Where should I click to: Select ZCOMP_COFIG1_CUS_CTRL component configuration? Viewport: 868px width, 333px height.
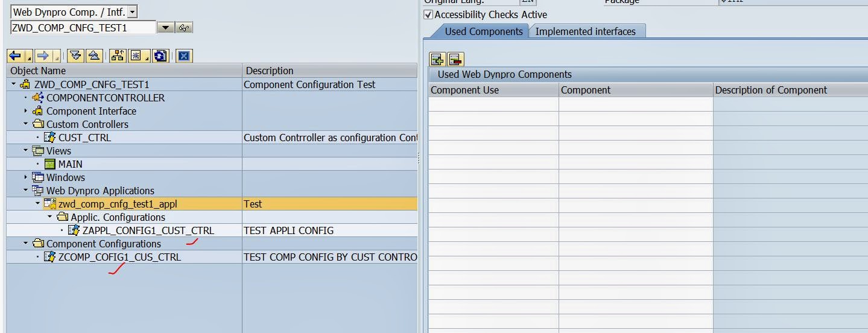click(x=119, y=257)
